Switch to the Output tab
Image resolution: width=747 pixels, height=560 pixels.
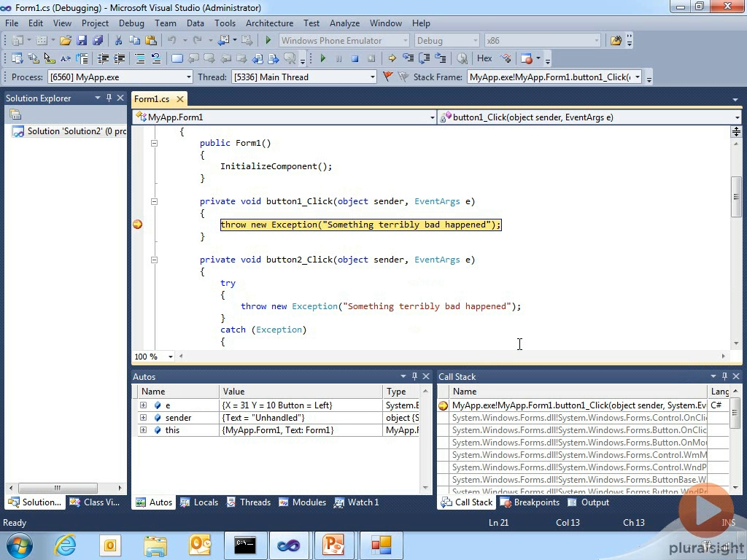click(589, 502)
